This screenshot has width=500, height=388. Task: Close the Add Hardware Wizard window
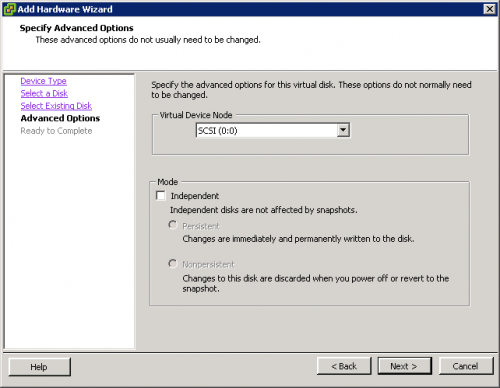click(x=489, y=9)
